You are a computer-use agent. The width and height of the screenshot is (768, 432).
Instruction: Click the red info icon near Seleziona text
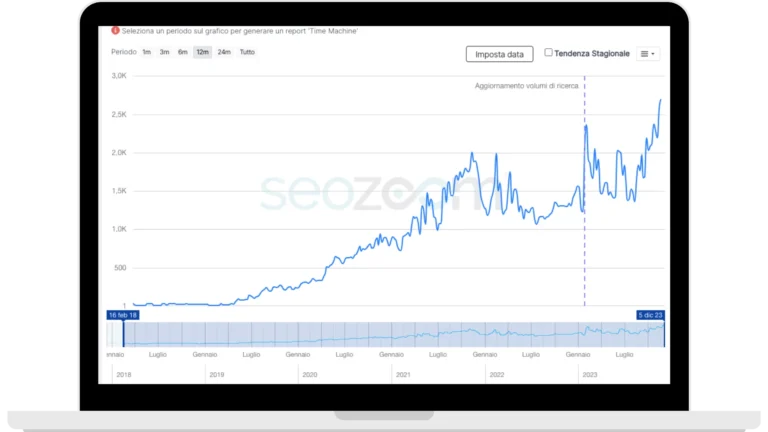[115, 30]
